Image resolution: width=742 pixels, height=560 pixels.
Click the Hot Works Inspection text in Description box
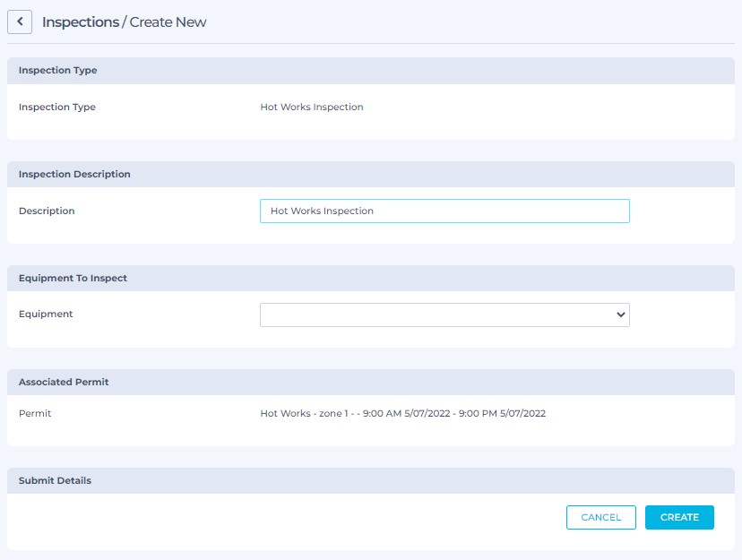pos(322,211)
